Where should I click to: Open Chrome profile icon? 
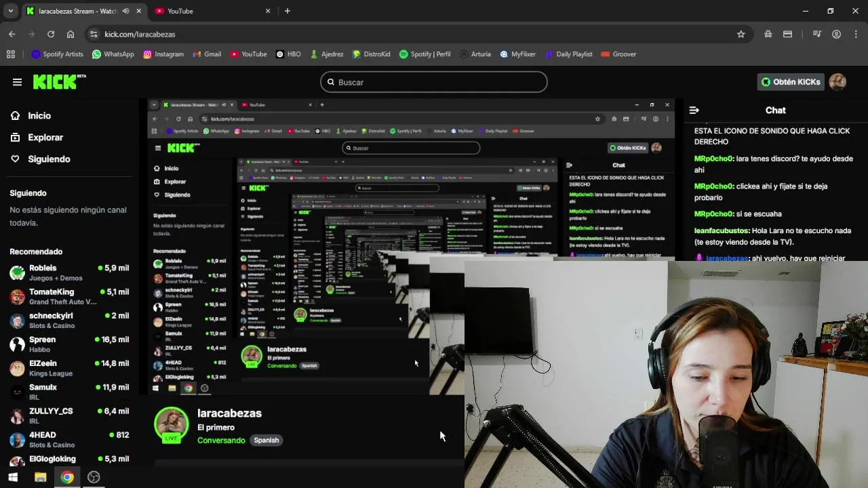(837, 34)
